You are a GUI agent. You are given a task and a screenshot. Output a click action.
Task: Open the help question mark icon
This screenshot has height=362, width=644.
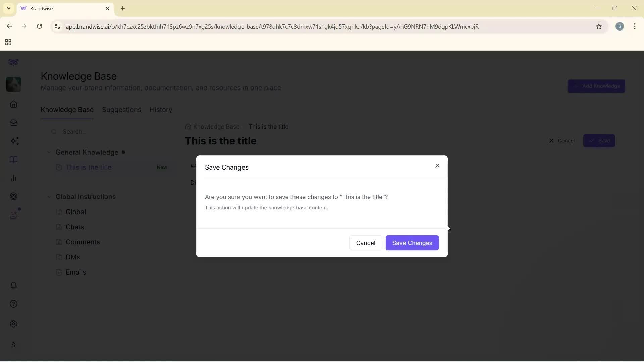(x=13, y=304)
